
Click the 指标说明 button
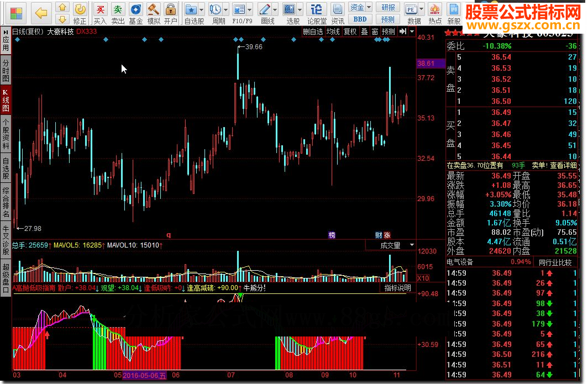point(398,288)
